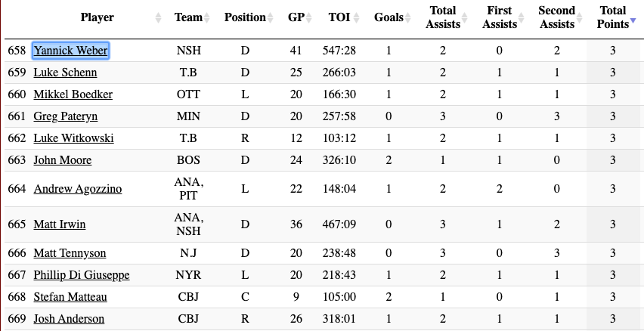Open Yannick Weber player page
644x331 pixels.
pyautogui.click(x=70, y=51)
